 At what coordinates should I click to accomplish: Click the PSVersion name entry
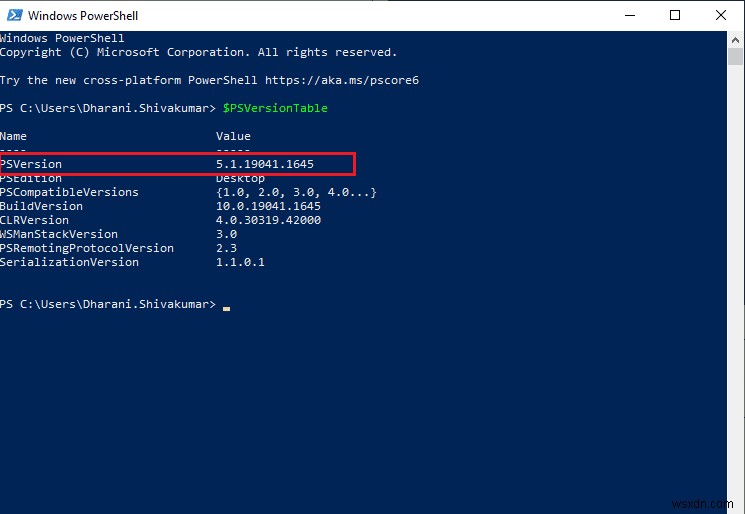pyautogui.click(x=31, y=164)
